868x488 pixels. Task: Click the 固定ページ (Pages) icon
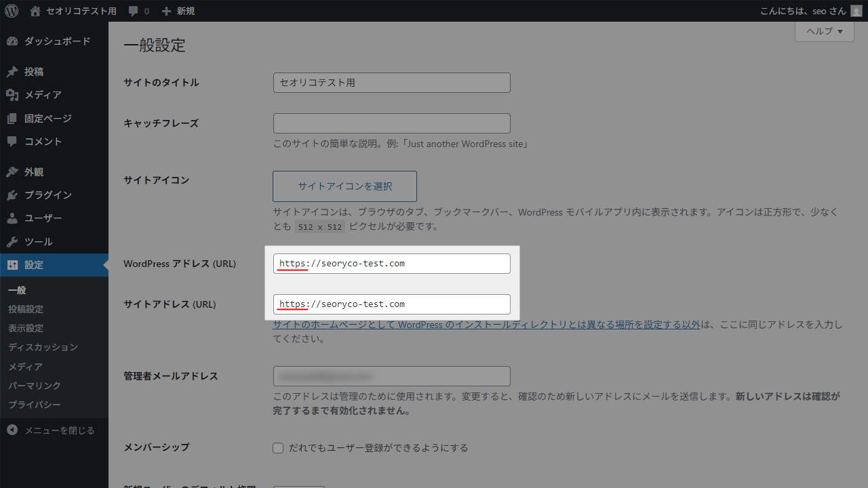tap(12, 118)
